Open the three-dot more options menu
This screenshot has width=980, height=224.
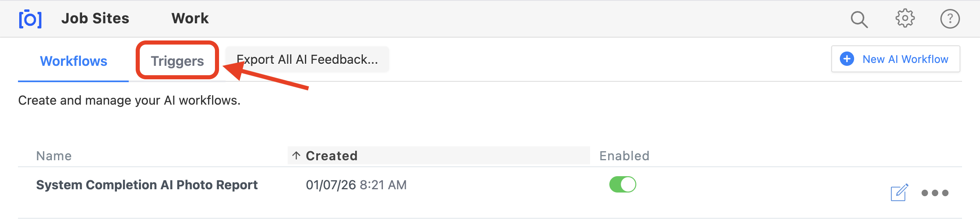[935, 193]
